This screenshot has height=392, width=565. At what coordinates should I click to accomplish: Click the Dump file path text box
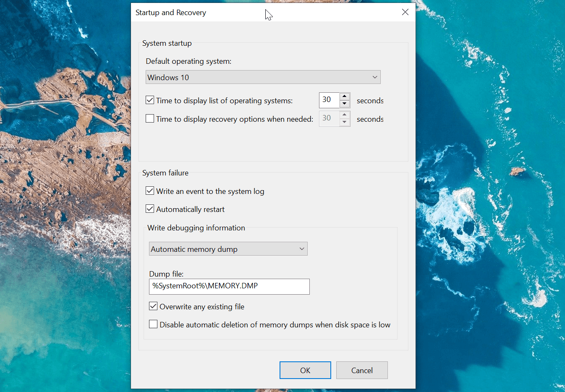[x=229, y=286]
